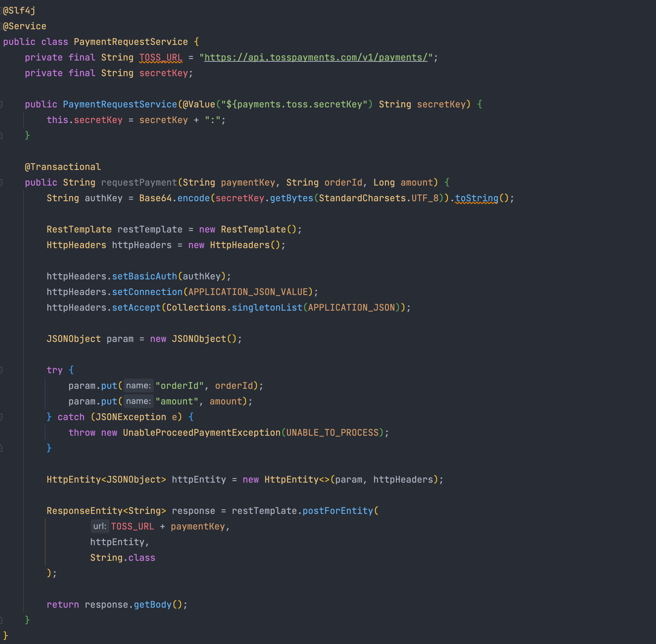This screenshot has height=644, width=656.
Task: Click the name: hint before "amount"
Action: [x=138, y=401]
